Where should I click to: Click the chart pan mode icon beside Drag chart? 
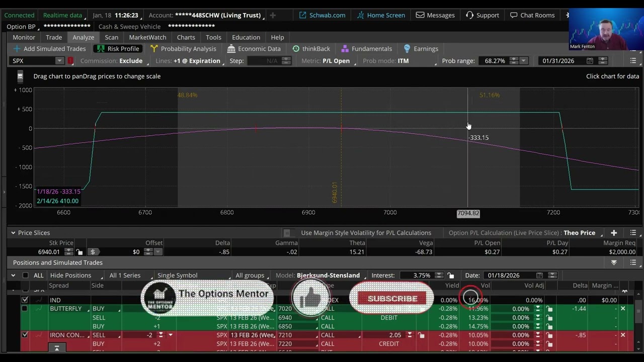(20, 76)
